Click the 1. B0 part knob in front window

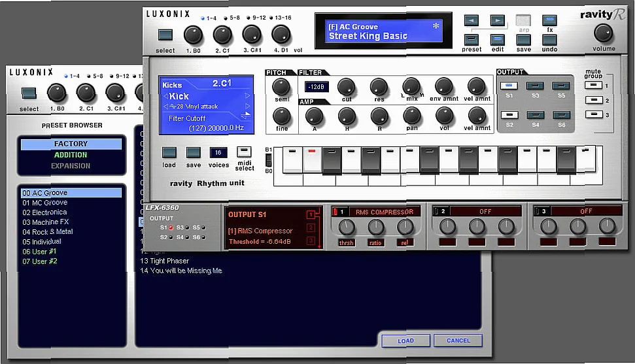point(193,35)
